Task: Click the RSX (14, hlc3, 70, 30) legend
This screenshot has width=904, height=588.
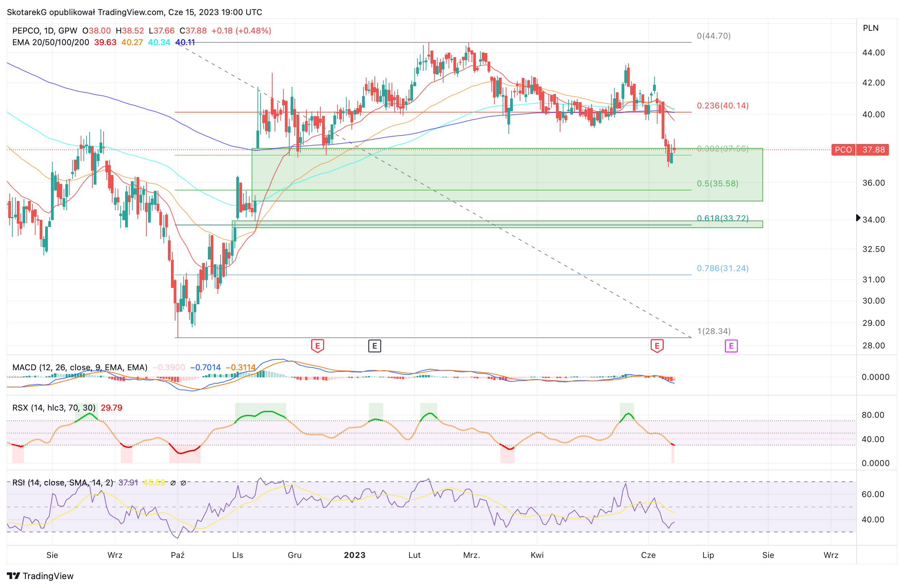Action: (x=54, y=407)
